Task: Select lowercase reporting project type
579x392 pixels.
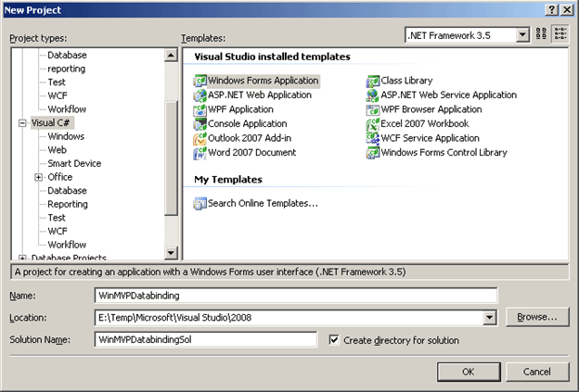Action: tap(67, 69)
